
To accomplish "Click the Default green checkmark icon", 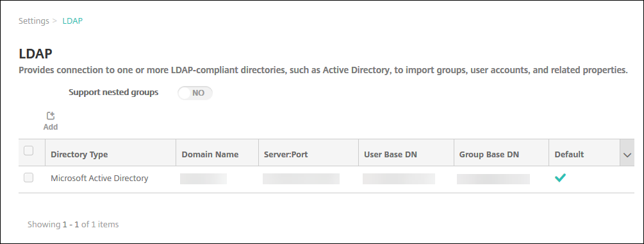I will coord(560,178).
